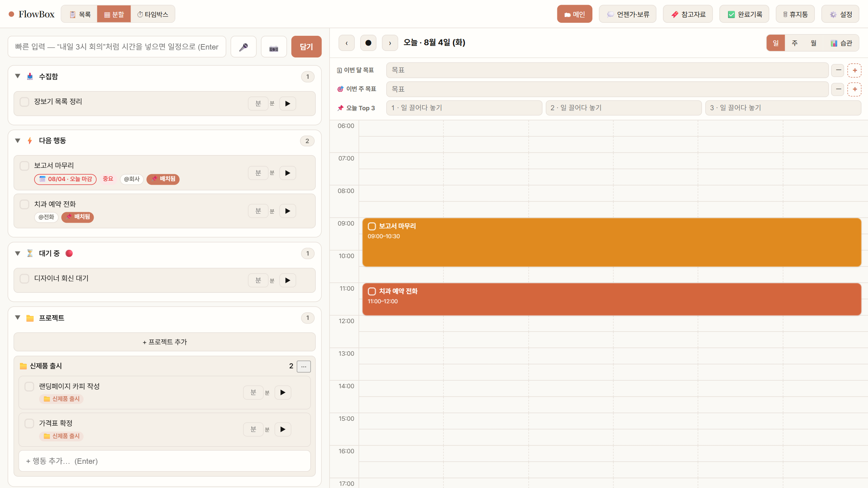Start timer for 치과 예약 전화 task
The width and height of the screenshot is (868, 488).
point(288,211)
